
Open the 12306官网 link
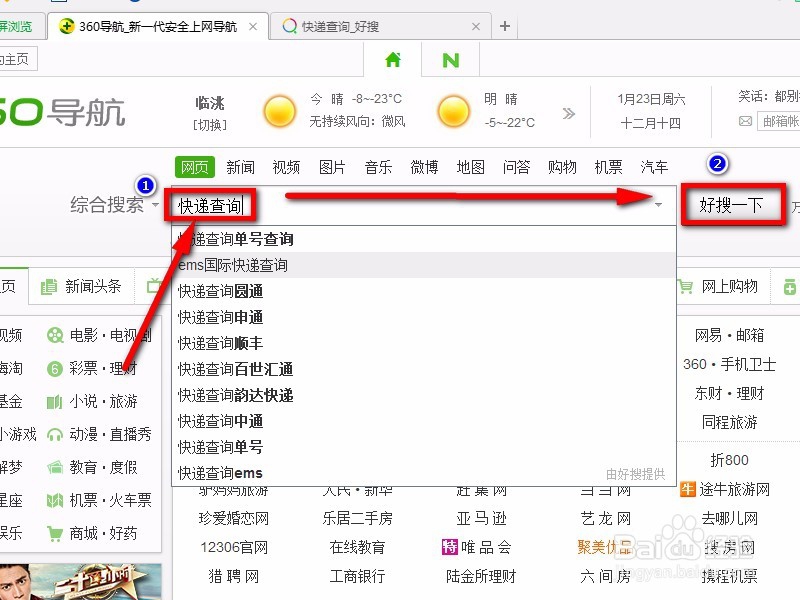pos(234,547)
